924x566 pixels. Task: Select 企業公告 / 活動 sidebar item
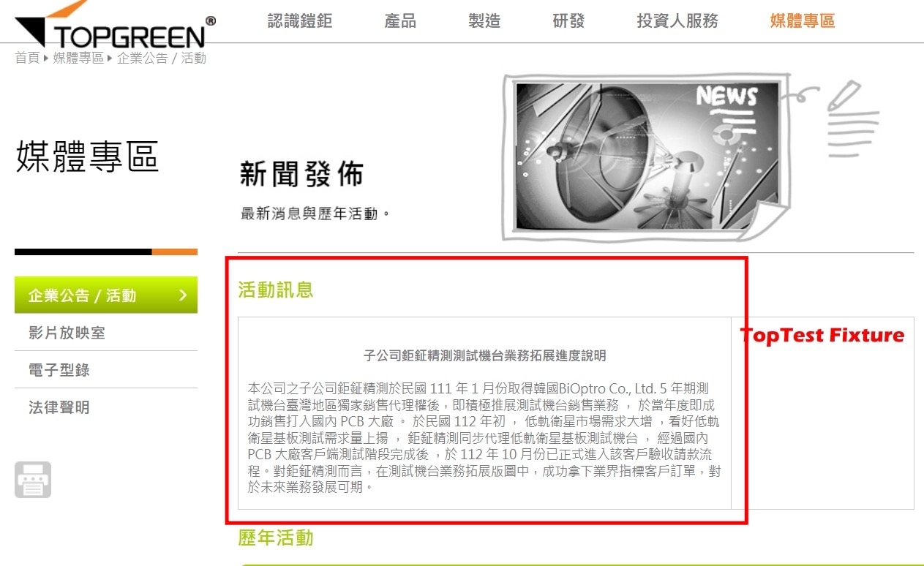tap(106, 295)
